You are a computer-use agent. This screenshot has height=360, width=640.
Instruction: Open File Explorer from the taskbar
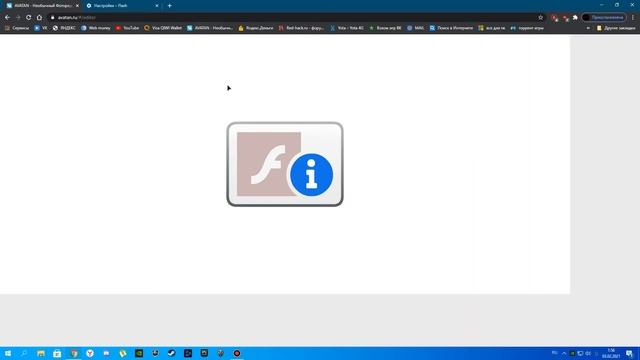[41, 353]
